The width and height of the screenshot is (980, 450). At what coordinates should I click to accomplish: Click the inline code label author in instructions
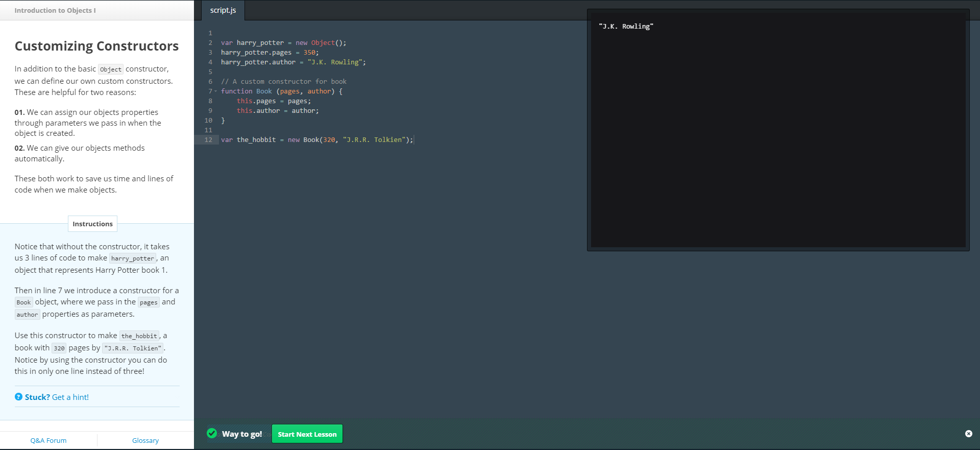[27, 315]
